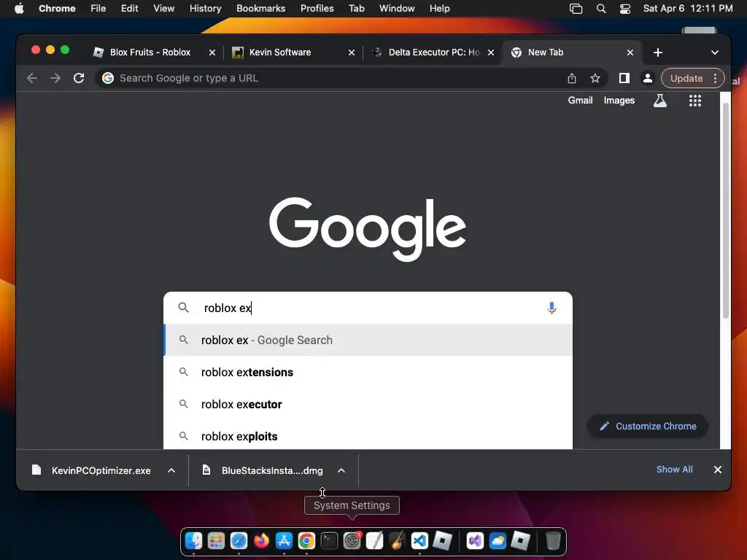Click the Update button
The image size is (747, 560).
(686, 78)
